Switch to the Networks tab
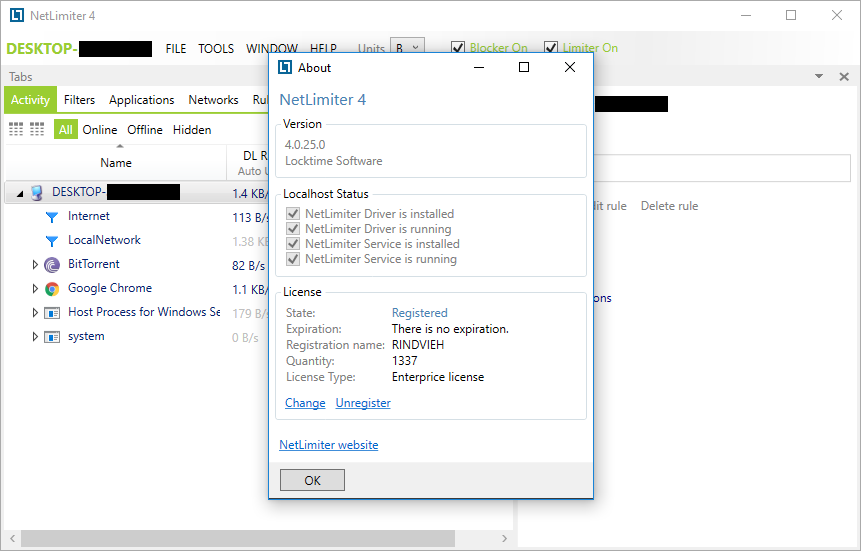Viewport: 861px width, 551px height. tap(213, 100)
